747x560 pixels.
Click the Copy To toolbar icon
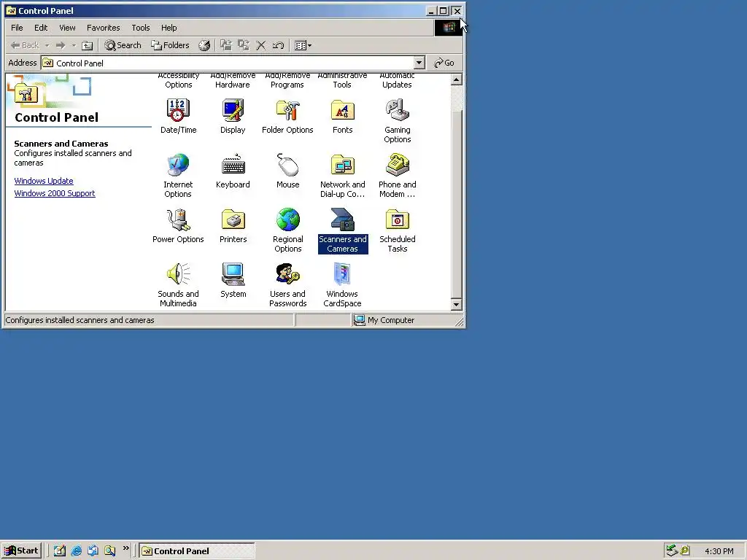(244, 45)
